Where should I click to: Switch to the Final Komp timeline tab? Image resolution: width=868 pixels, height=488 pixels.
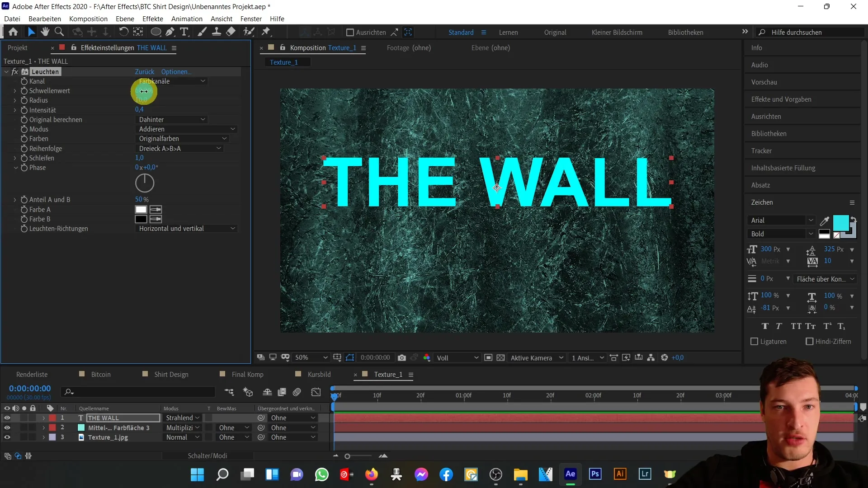(247, 374)
